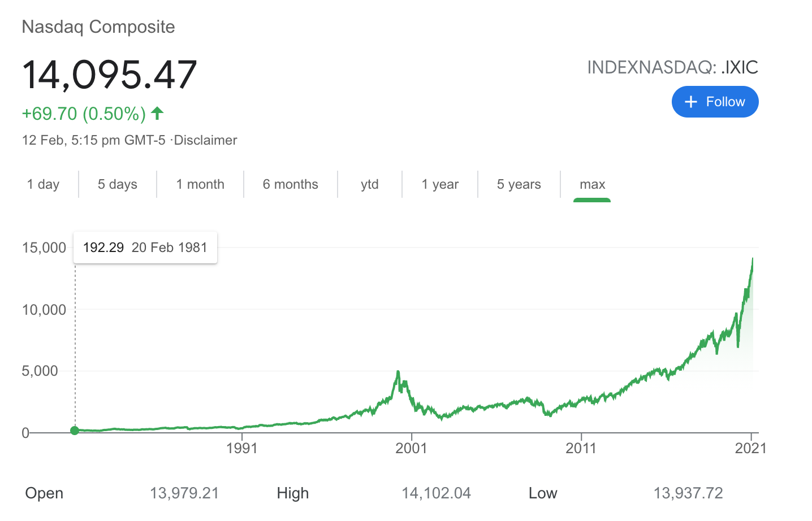Click the 2001 x-axis label
Viewport: 812px width, 521px height.
click(x=412, y=449)
